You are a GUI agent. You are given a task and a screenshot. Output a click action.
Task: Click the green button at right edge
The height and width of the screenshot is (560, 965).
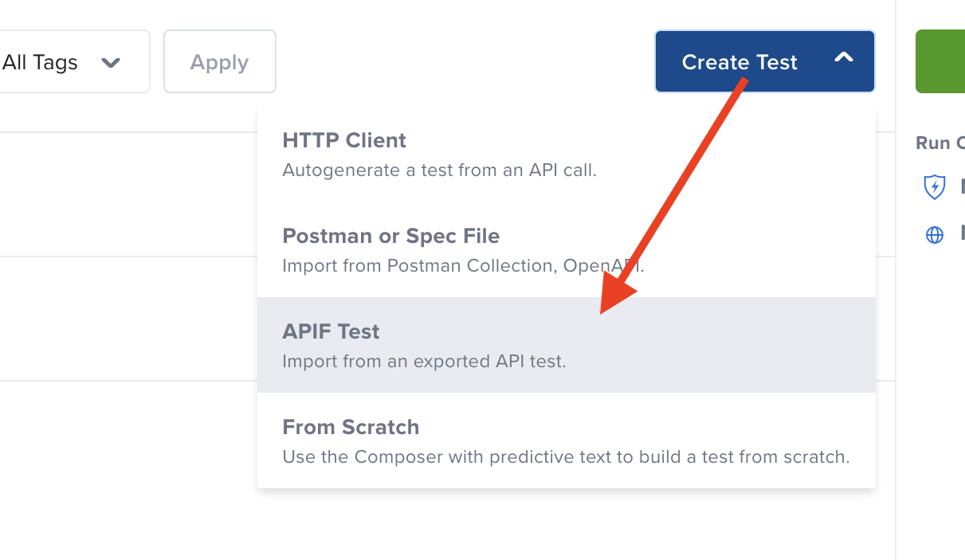coord(940,62)
